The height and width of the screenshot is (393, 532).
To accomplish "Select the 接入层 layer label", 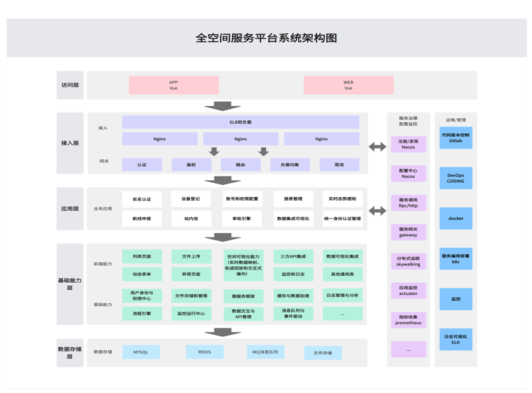I will (x=70, y=143).
